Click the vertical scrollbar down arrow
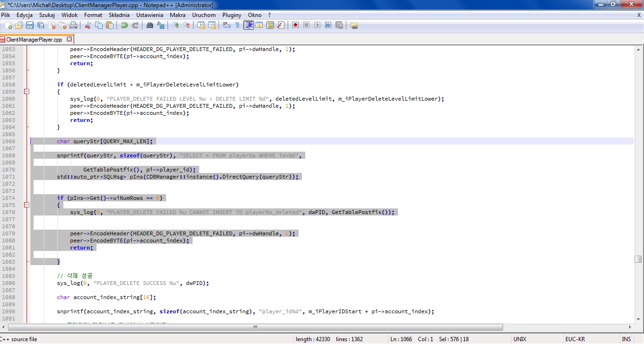 point(638,319)
